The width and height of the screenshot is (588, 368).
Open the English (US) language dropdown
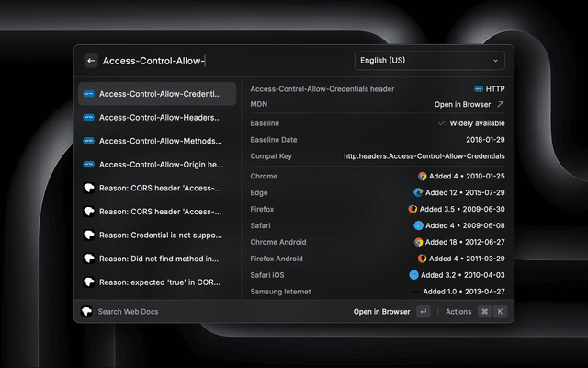(429, 61)
